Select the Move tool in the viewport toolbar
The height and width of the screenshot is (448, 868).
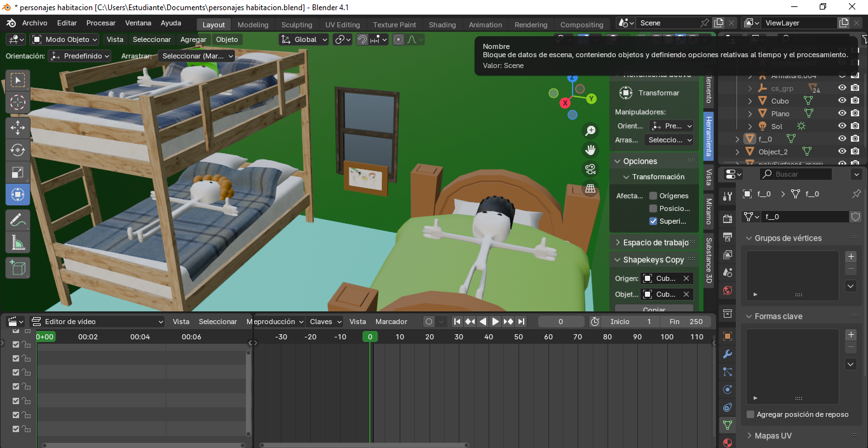[18, 127]
